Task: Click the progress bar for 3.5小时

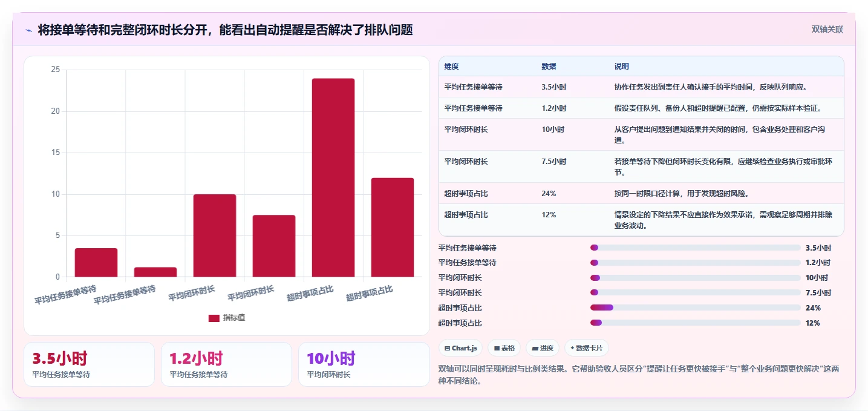Action: tap(696, 248)
